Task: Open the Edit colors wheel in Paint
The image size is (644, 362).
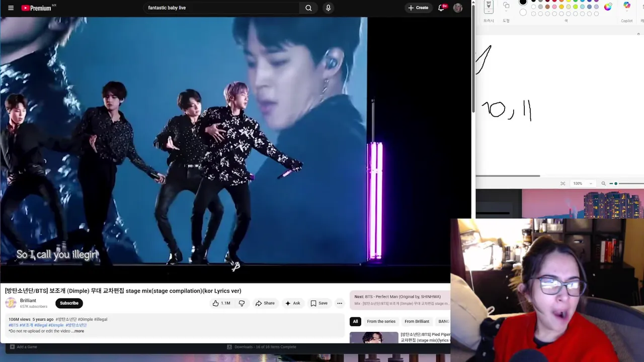Action: click(608, 7)
